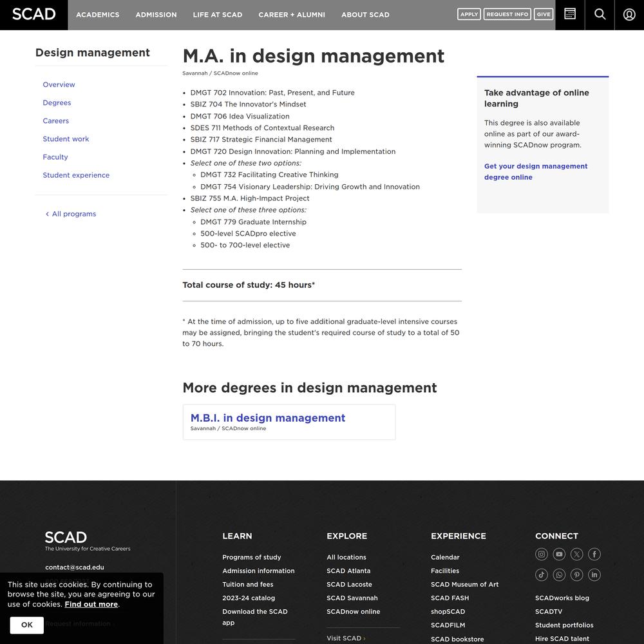Select DMGT 702 Innovation course text
This screenshot has height=644, width=644.
[x=272, y=93]
